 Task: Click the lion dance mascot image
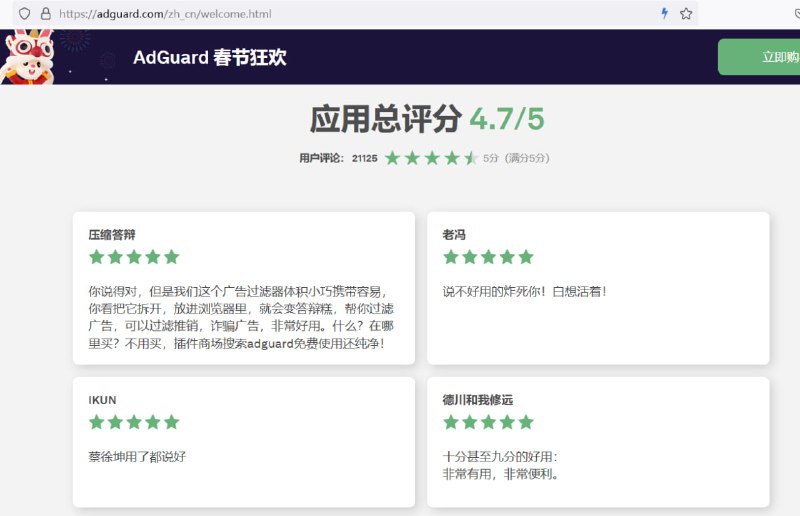click(x=27, y=57)
